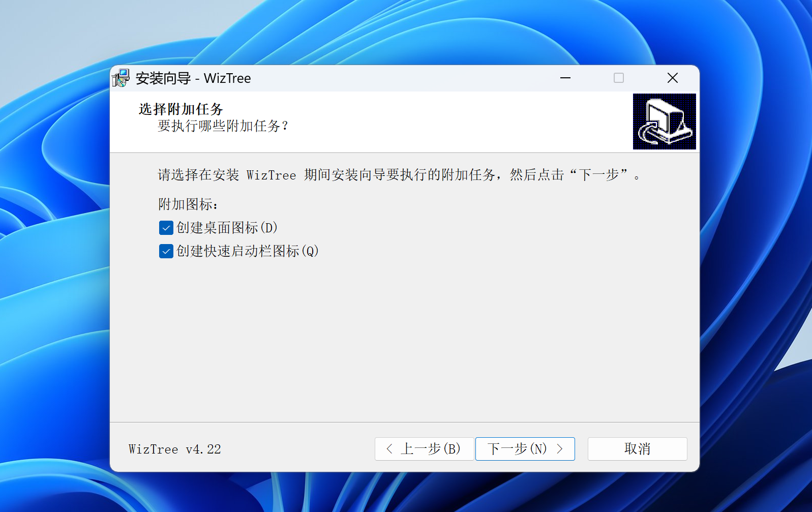
Task: Click the setup wizard icon in title bar
Action: (x=121, y=78)
